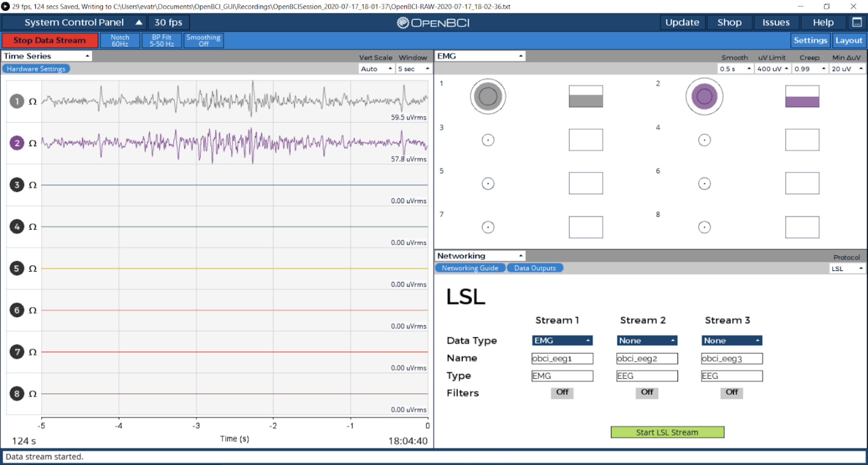This screenshot has height=465, width=868.
Task: Toggle the BP Filt 5-50 Hz button
Action: point(162,41)
